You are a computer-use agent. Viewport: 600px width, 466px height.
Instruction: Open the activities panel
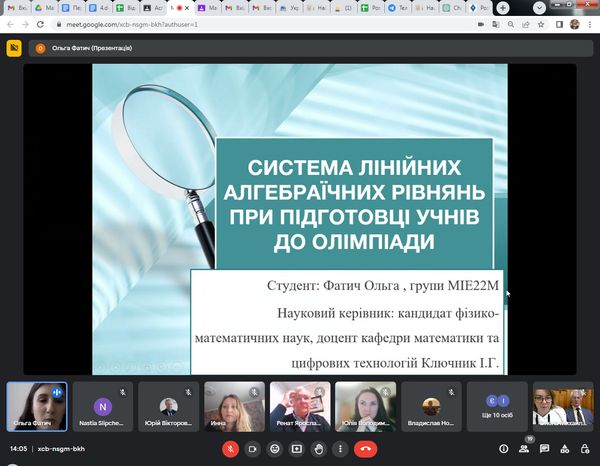coord(567,449)
